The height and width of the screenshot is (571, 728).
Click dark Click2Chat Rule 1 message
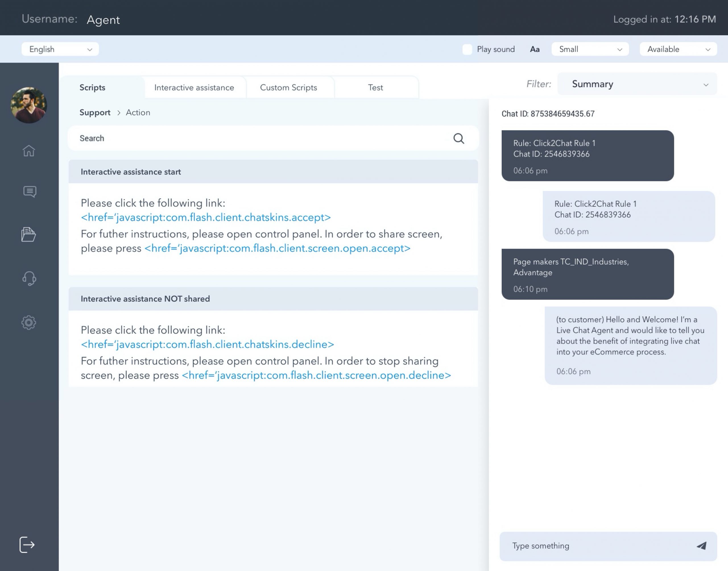click(x=588, y=156)
